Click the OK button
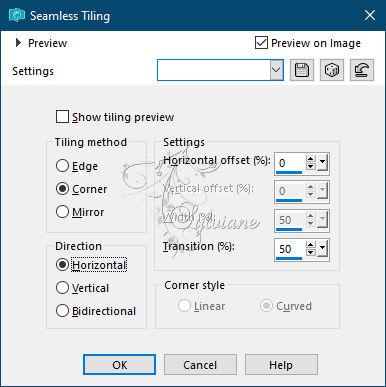The width and height of the screenshot is (386, 387). click(119, 365)
